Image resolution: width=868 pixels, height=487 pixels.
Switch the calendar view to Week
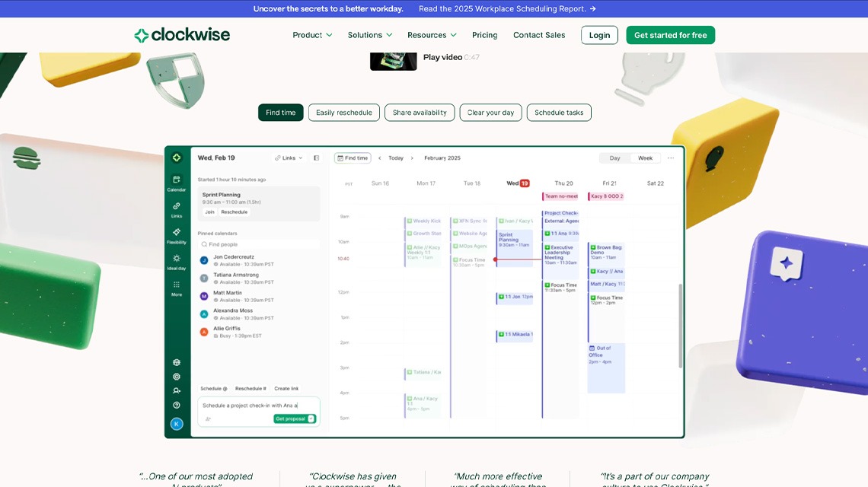645,158
